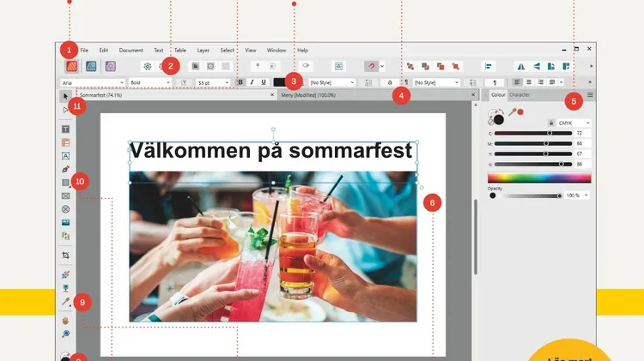Pick a hue from the spectrum bar

pos(539,177)
